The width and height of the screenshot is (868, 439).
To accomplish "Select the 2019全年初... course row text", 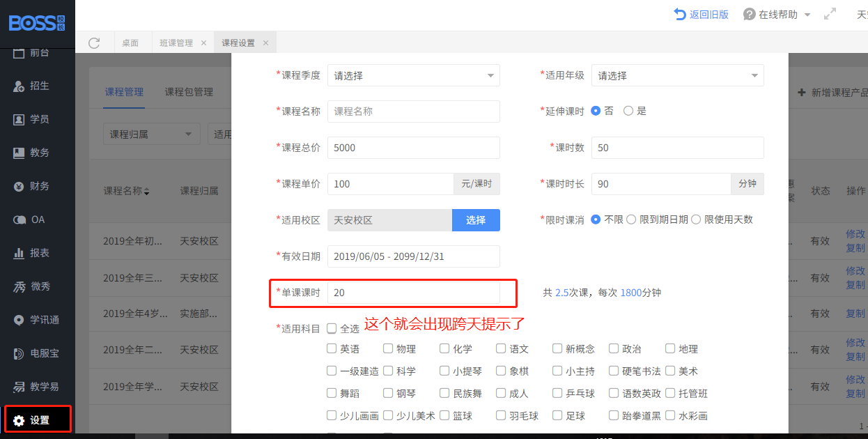I will point(132,241).
